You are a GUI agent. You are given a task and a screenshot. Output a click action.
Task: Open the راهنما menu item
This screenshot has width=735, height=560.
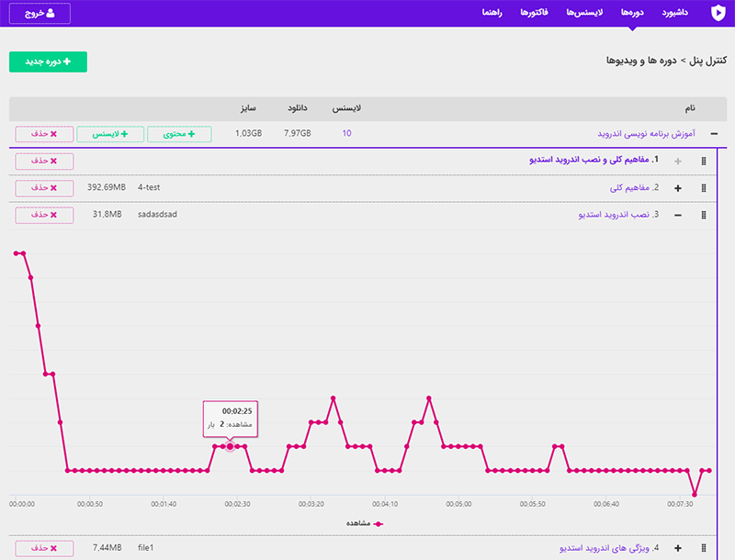click(492, 13)
